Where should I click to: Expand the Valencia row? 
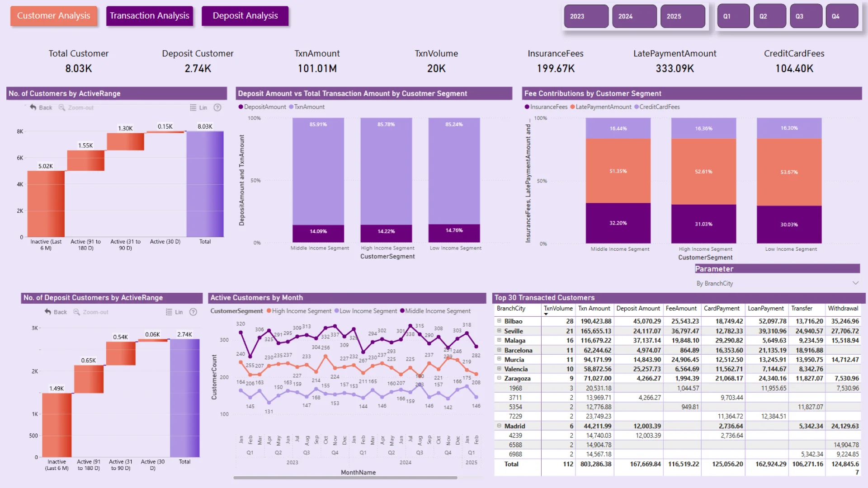pos(499,369)
